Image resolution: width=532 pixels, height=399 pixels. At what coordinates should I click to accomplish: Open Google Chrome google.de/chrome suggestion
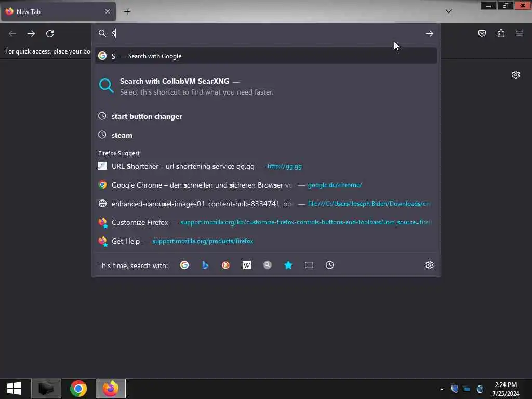(x=266, y=185)
